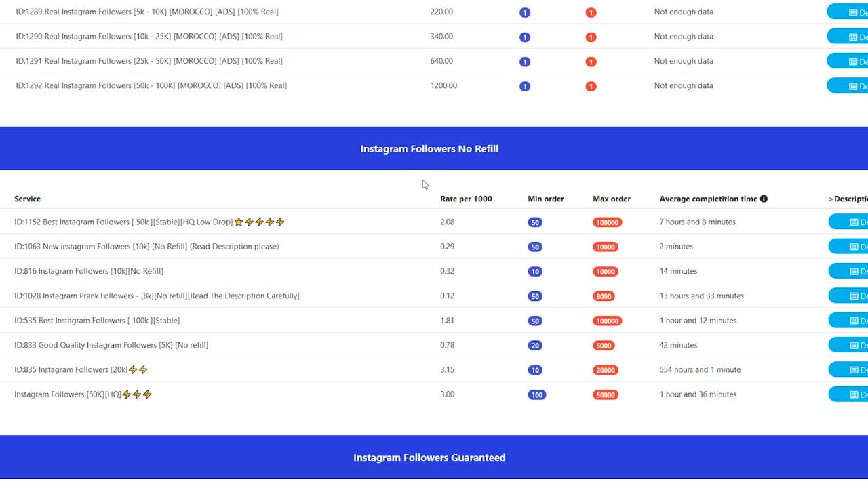Open Details button for ID:535 Best Instagram Followers
Screen dimensions: 868x488
pyautogui.click(x=848, y=321)
